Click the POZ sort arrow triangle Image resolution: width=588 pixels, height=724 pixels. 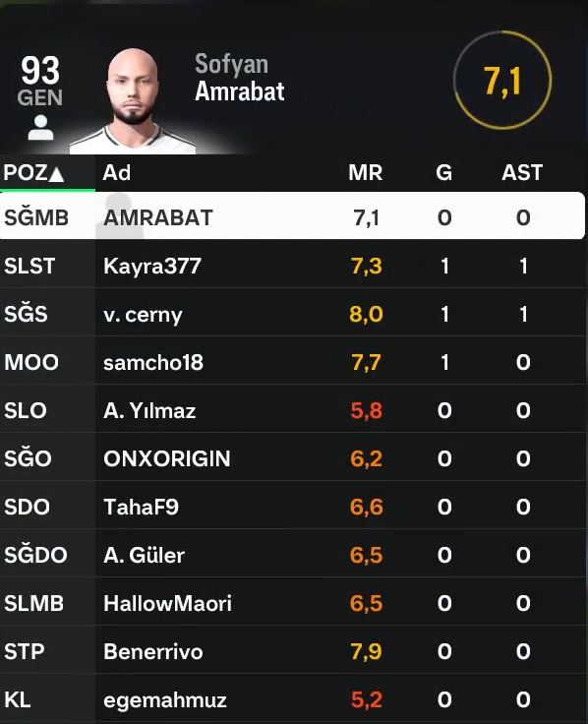56,174
